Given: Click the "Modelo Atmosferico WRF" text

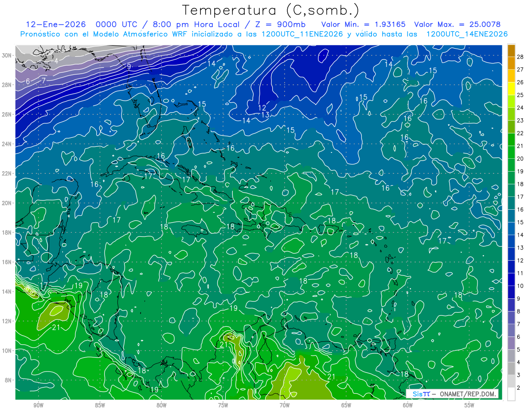Looking at the screenshot, I should (x=139, y=34).
